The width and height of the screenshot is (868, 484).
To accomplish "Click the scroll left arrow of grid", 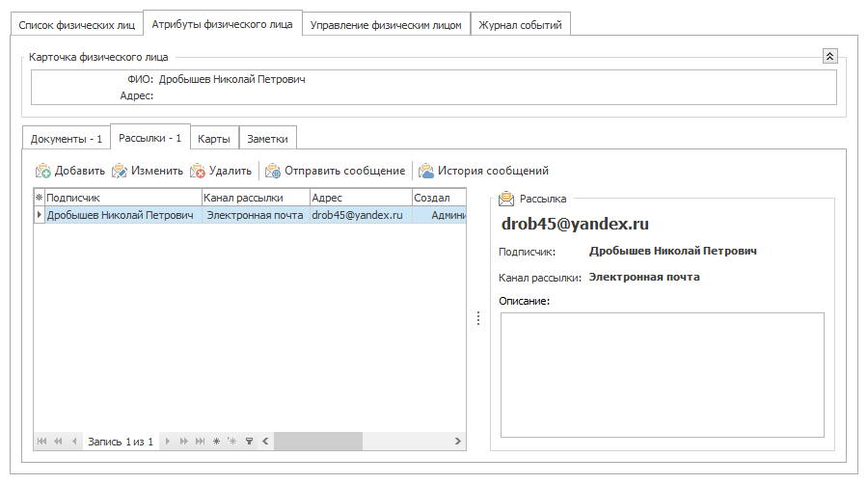I will [266, 441].
